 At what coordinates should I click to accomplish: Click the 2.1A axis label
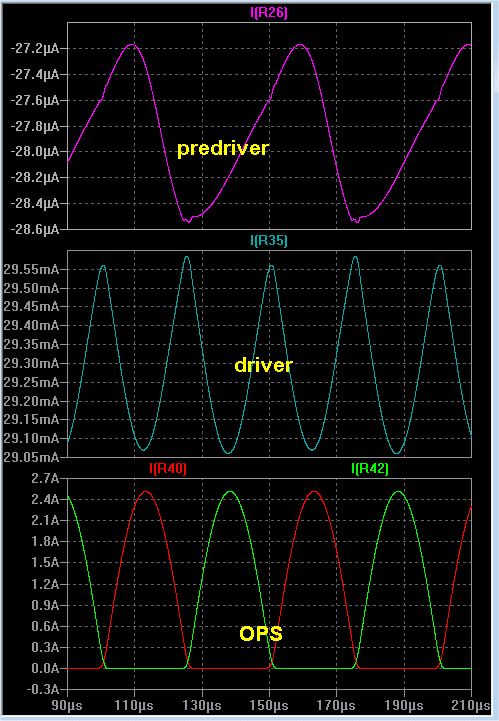45,521
